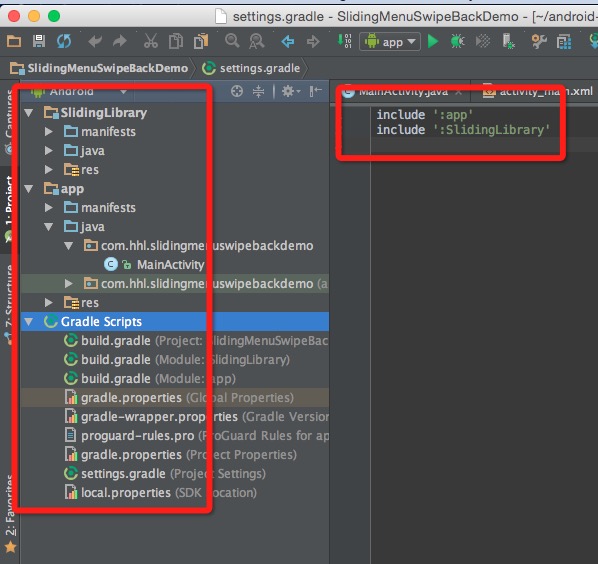Collapse first com.hhl.slidingmenuswipebackdemo package
Image resolution: width=598 pixels, height=564 pixels.
69,246
